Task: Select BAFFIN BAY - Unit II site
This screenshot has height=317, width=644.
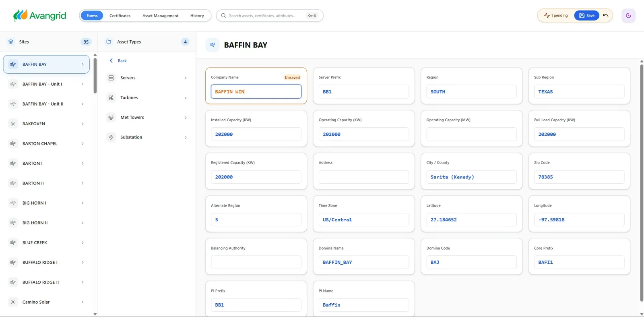Action: point(46,104)
